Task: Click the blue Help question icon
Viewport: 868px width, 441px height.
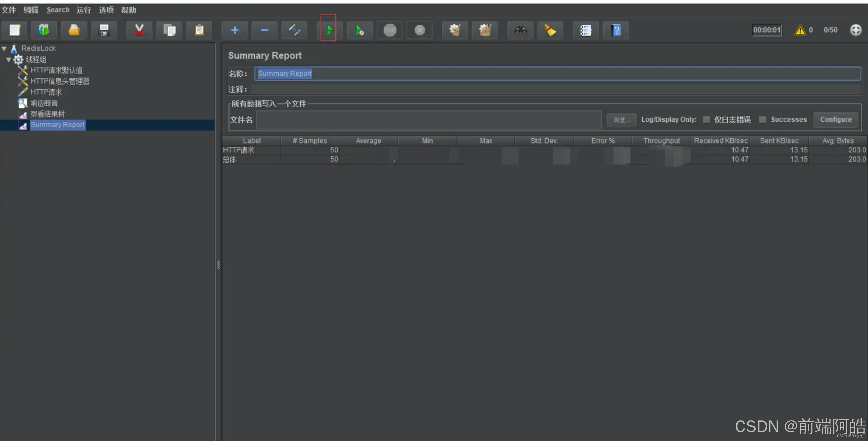Action: tap(616, 31)
